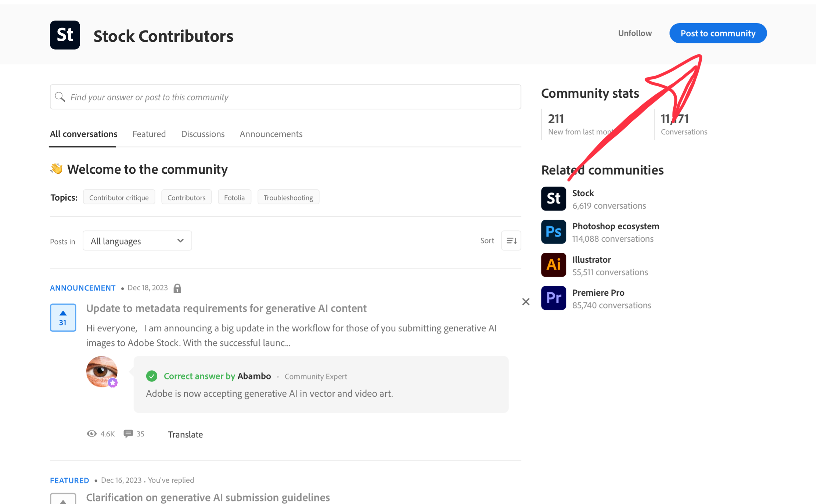Switch to the Featured tab
Image resolution: width=817 pixels, height=504 pixels.
pos(149,134)
